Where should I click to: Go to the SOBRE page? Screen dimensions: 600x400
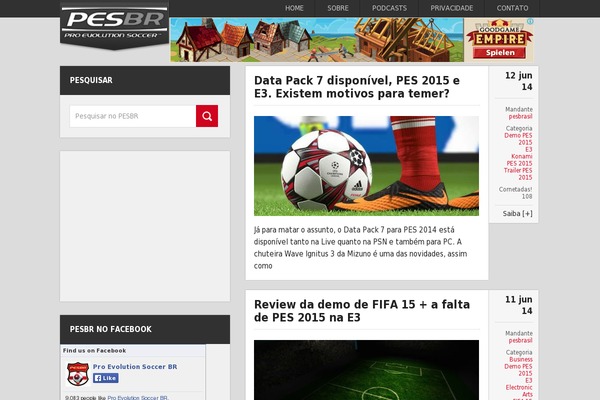[x=338, y=8]
